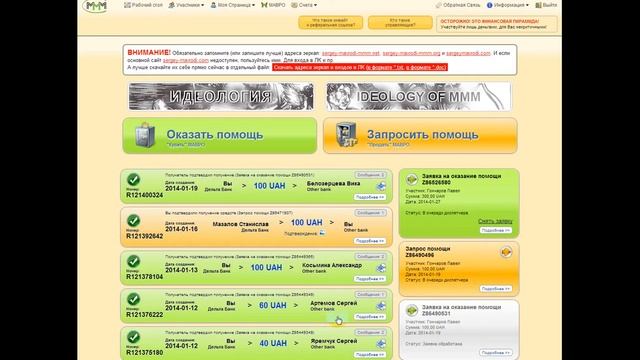Click the 40 UAH amount
640x360 pixels.
(273, 343)
